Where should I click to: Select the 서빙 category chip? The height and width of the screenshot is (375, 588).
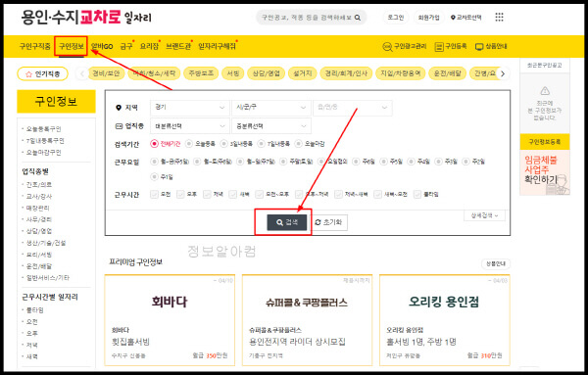pos(233,73)
